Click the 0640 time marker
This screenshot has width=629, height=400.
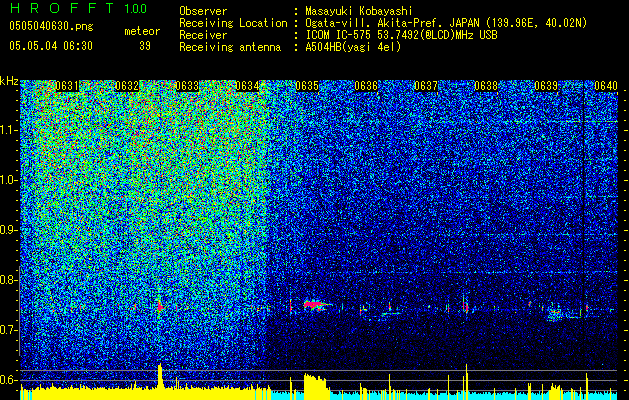coord(606,86)
